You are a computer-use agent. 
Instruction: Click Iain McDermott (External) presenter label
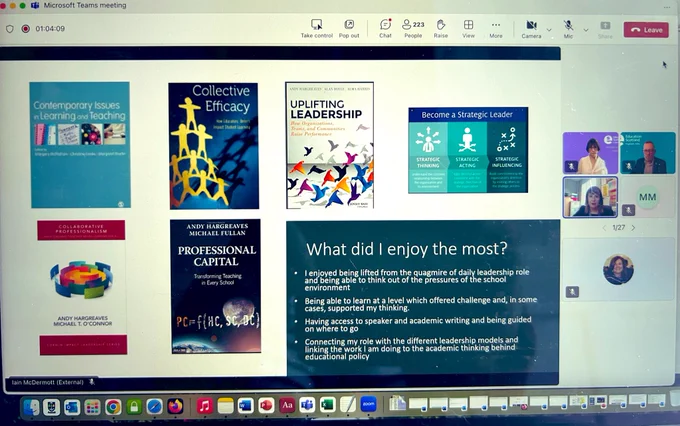[x=48, y=382]
